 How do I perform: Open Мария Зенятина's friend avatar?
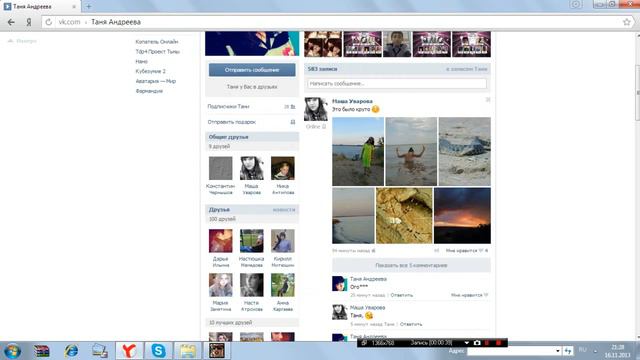pos(220,285)
